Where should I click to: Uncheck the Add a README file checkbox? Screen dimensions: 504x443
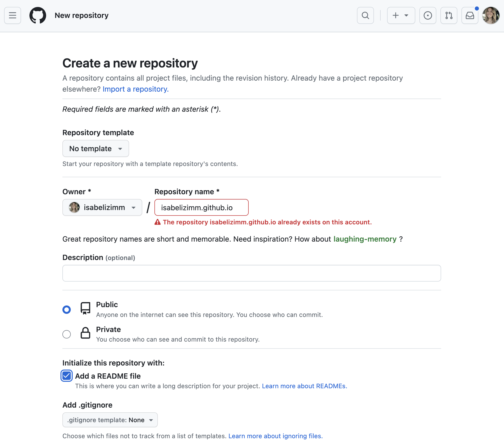pyautogui.click(x=66, y=376)
